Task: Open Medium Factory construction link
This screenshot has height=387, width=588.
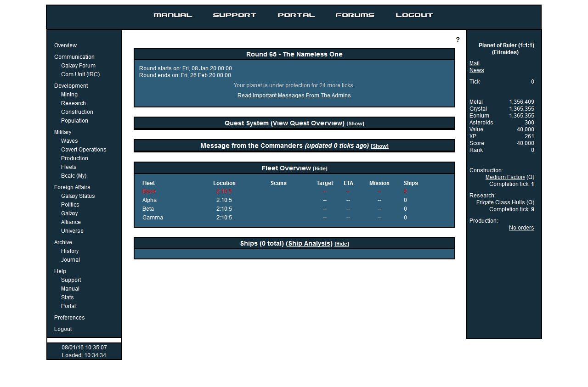Action: [505, 177]
